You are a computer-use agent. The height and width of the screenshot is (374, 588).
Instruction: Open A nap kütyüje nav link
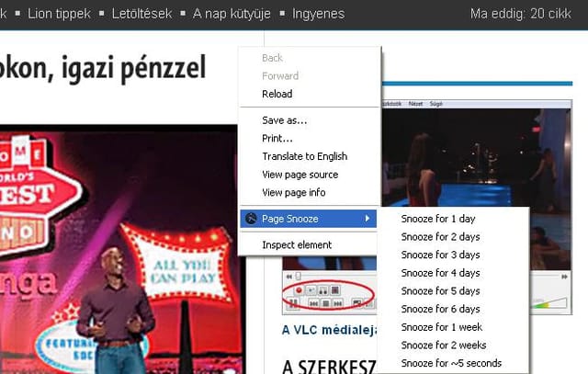pos(232,14)
